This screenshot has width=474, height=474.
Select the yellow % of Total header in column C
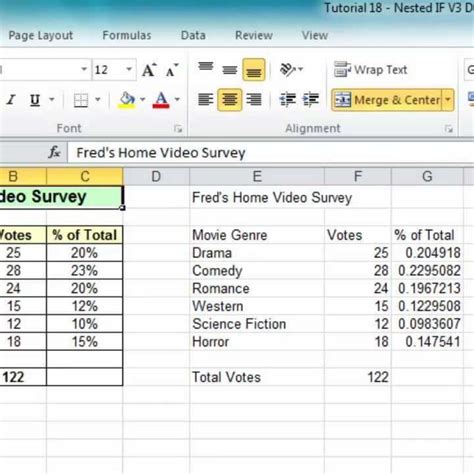(85, 235)
